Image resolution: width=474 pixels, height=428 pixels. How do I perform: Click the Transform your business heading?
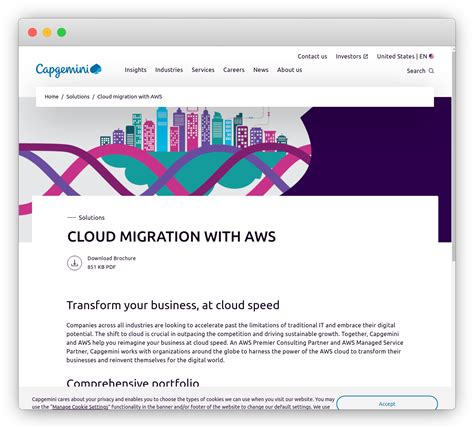pos(173,305)
